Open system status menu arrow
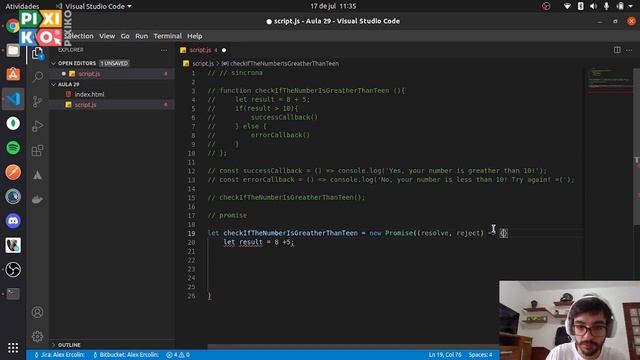Screen dimensions: 640x360 [631, 6]
